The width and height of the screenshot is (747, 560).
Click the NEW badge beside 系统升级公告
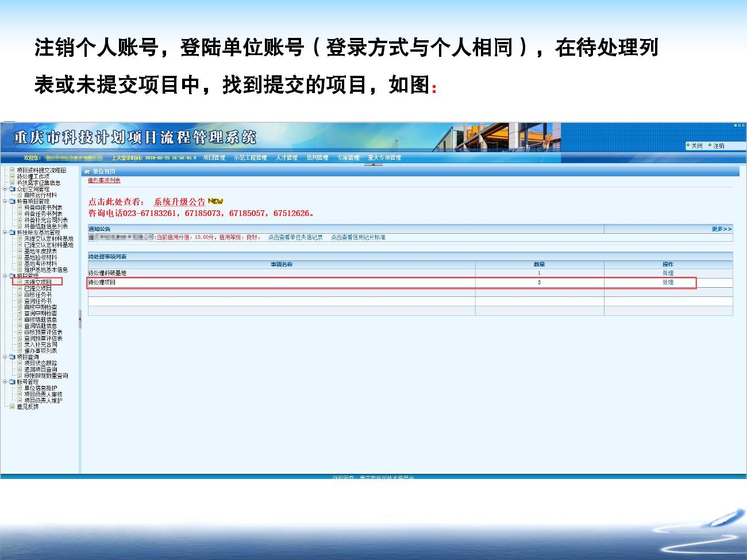tap(215, 201)
